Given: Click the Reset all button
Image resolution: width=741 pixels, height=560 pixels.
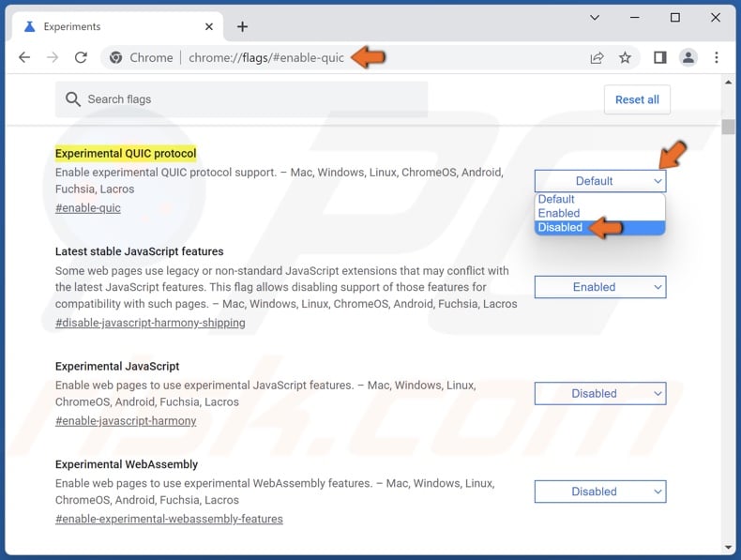Looking at the screenshot, I should pos(637,99).
